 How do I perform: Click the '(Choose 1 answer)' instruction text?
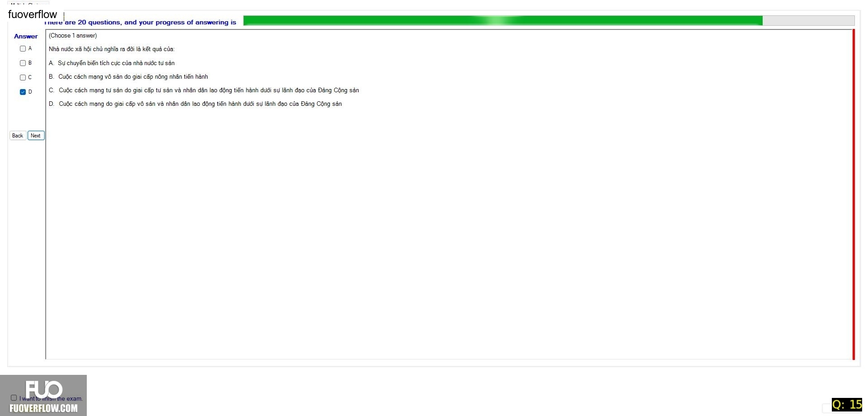(x=73, y=36)
